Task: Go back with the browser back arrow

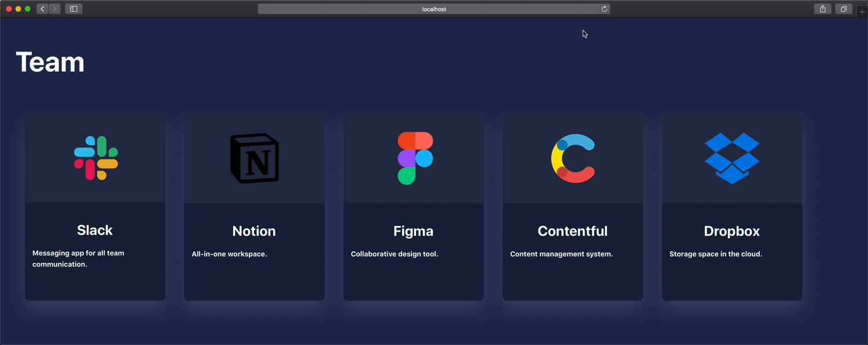Action: (x=42, y=9)
